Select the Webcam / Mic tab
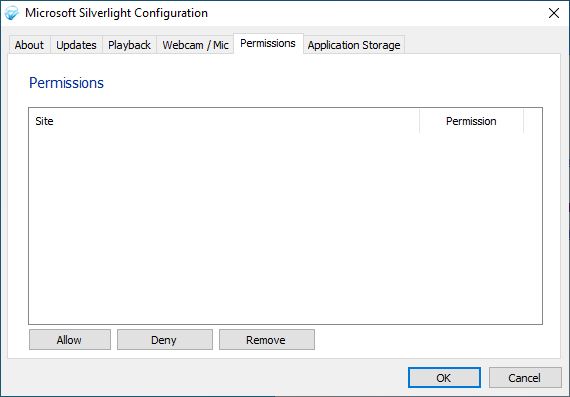Image resolution: width=570 pixels, height=397 pixels. tap(195, 45)
